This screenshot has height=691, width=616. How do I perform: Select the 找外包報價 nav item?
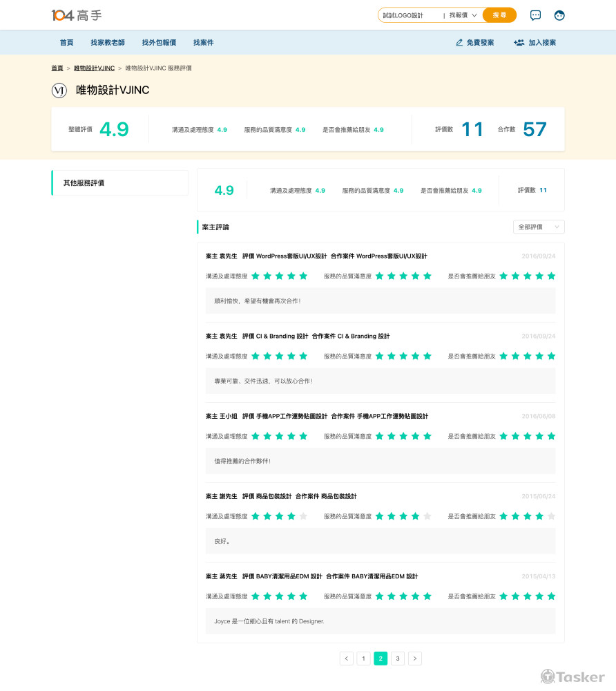[x=159, y=43]
